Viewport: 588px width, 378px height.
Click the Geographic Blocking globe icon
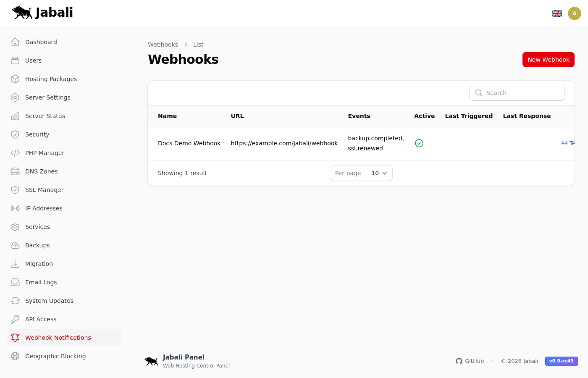(x=15, y=356)
